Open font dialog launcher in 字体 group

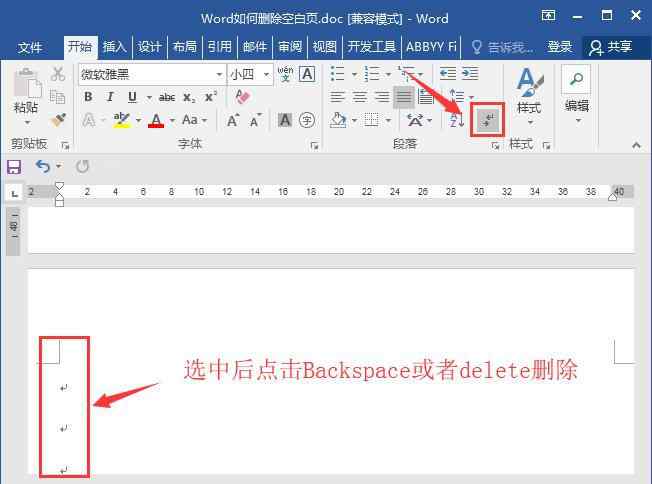[x=314, y=146]
